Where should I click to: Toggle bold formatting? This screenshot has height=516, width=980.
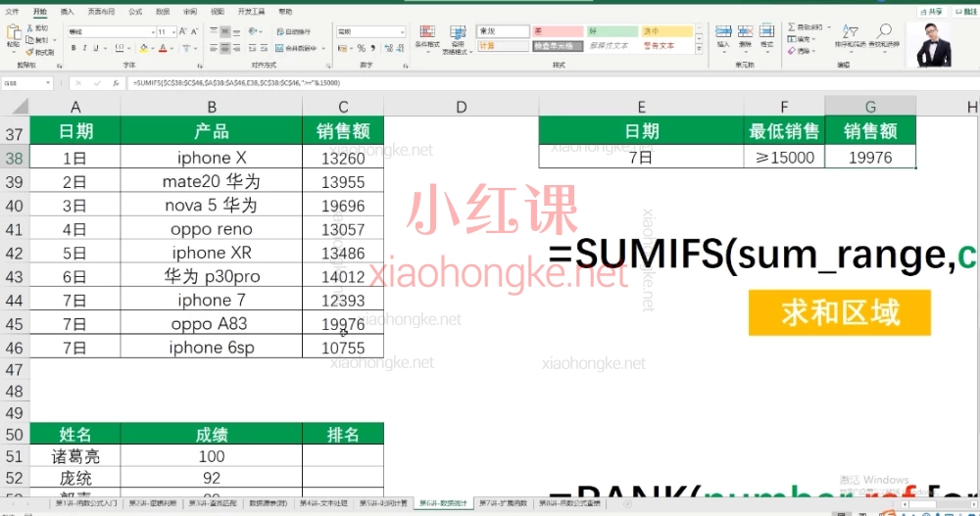pyautogui.click(x=73, y=48)
